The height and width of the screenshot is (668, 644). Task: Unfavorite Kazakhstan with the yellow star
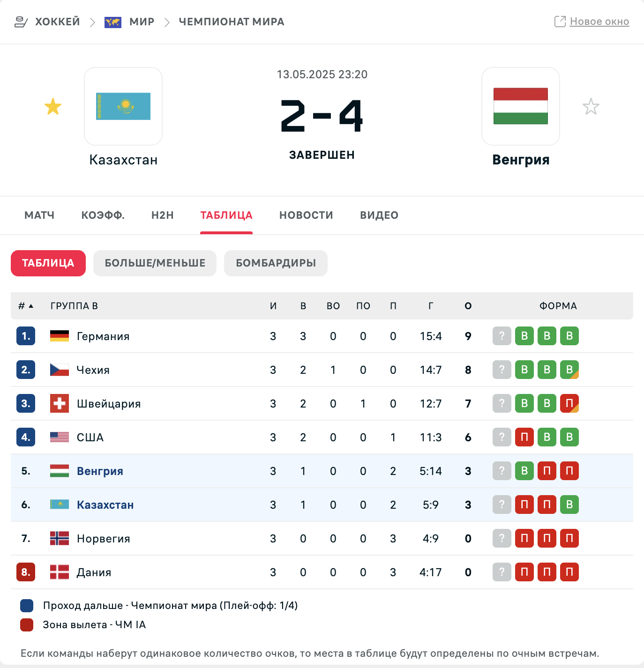[x=53, y=106]
